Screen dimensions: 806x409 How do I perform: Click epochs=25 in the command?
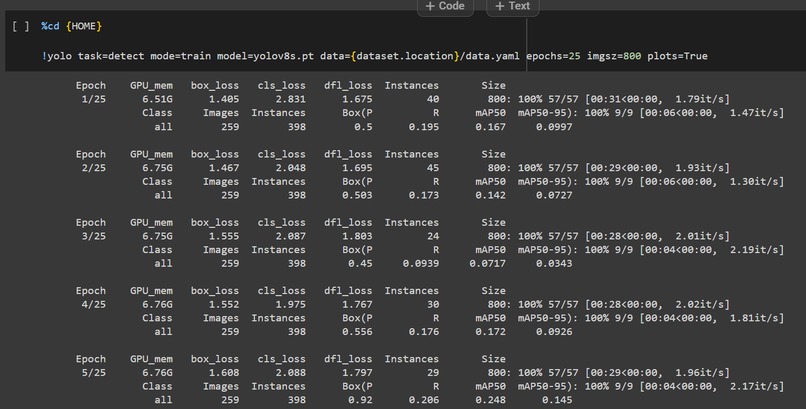pyautogui.click(x=553, y=56)
